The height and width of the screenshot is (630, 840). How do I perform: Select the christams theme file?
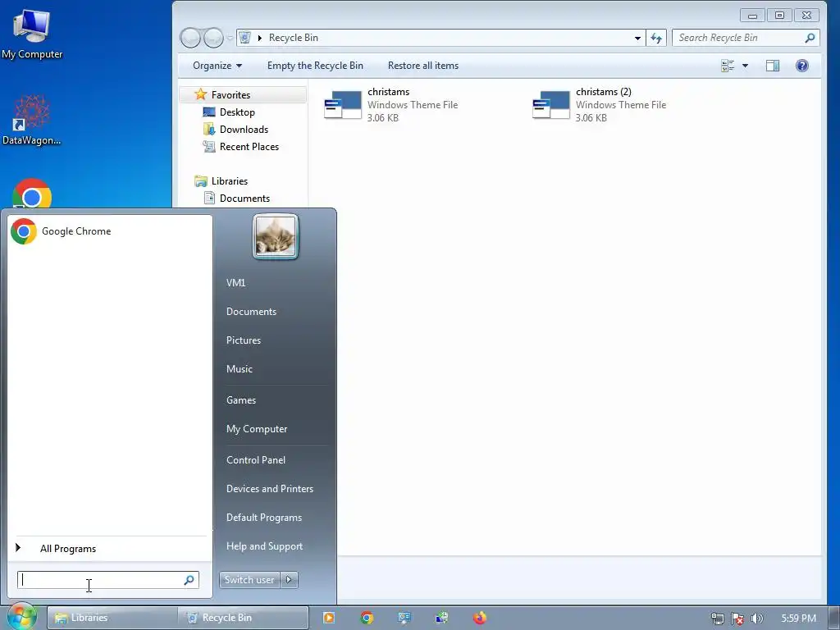(391, 105)
